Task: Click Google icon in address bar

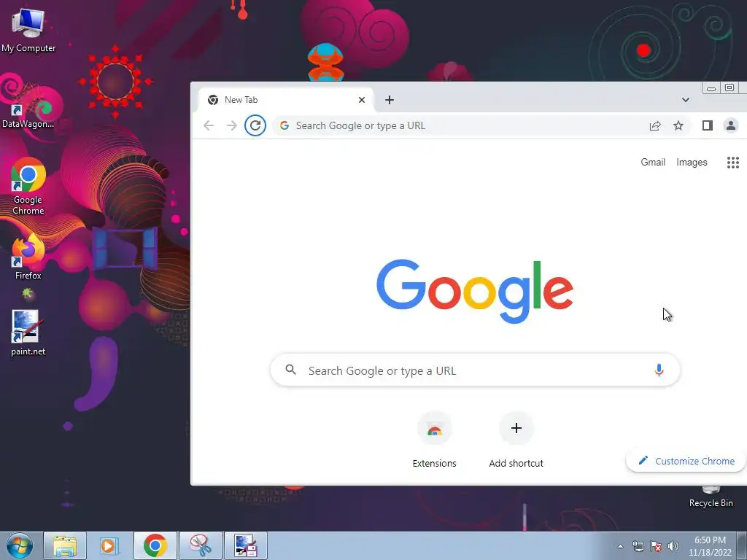Action: click(285, 125)
